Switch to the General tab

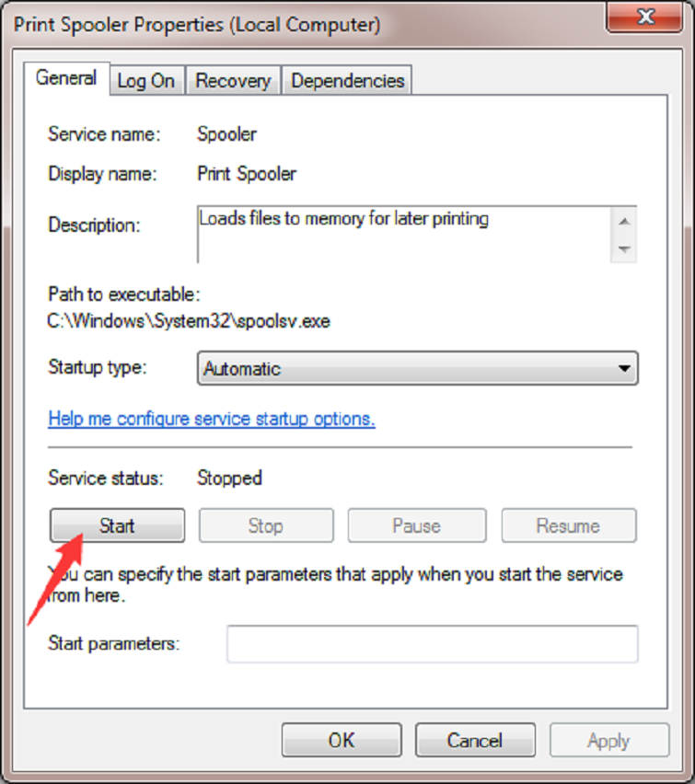click(66, 79)
